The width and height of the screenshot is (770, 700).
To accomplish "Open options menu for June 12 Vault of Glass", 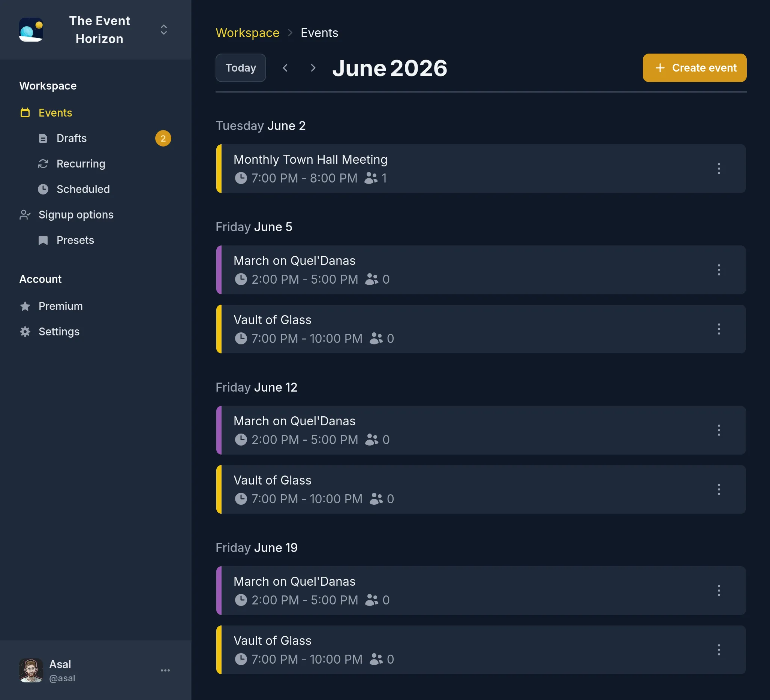I will (x=719, y=489).
